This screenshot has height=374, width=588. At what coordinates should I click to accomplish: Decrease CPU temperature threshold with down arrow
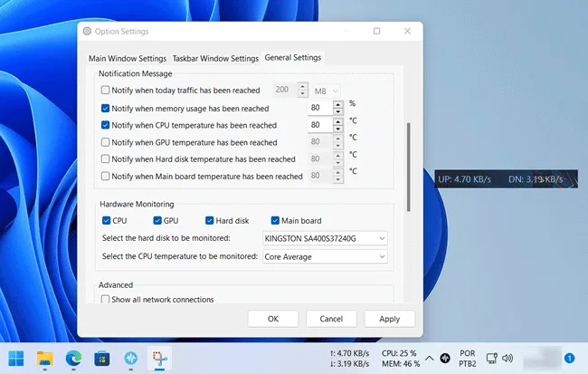click(338, 129)
